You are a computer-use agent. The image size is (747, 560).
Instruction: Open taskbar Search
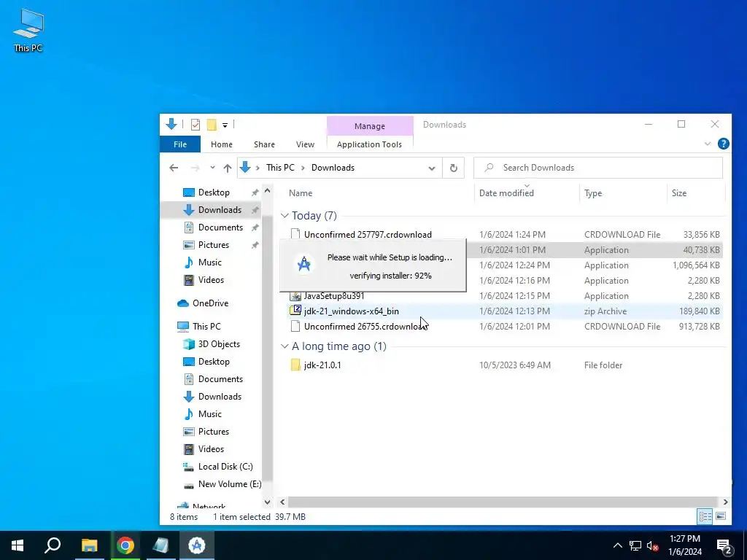(x=53, y=545)
